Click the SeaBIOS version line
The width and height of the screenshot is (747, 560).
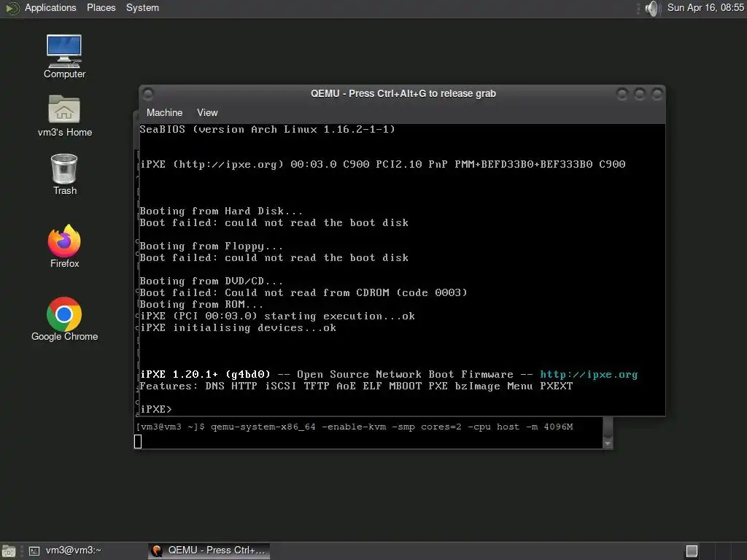tap(267, 129)
